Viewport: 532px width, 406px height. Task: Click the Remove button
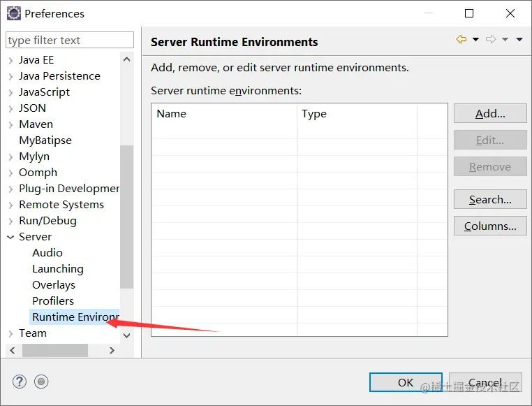490,166
